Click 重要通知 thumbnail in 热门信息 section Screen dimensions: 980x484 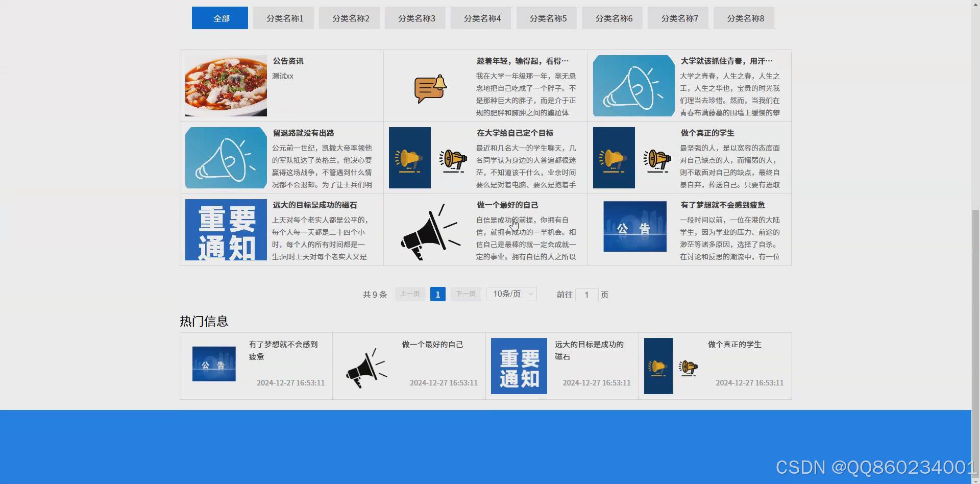tap(519, 366)
